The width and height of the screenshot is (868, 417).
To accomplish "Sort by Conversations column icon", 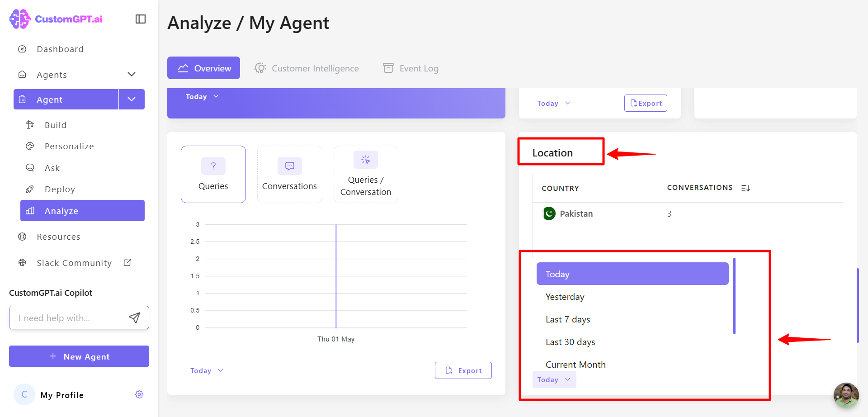I will [745, 188].
